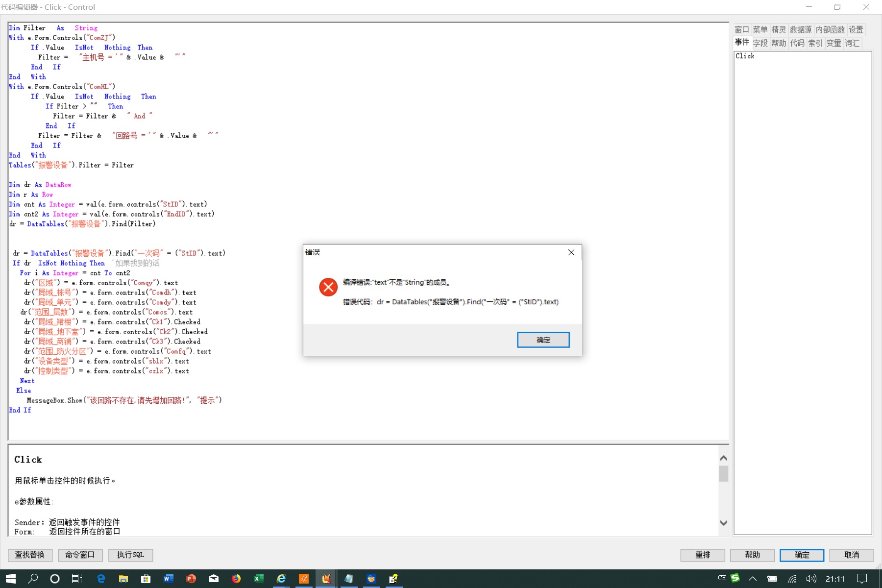
Task: Switch to the 数据源 tab
Action: (x=801, y=30)
